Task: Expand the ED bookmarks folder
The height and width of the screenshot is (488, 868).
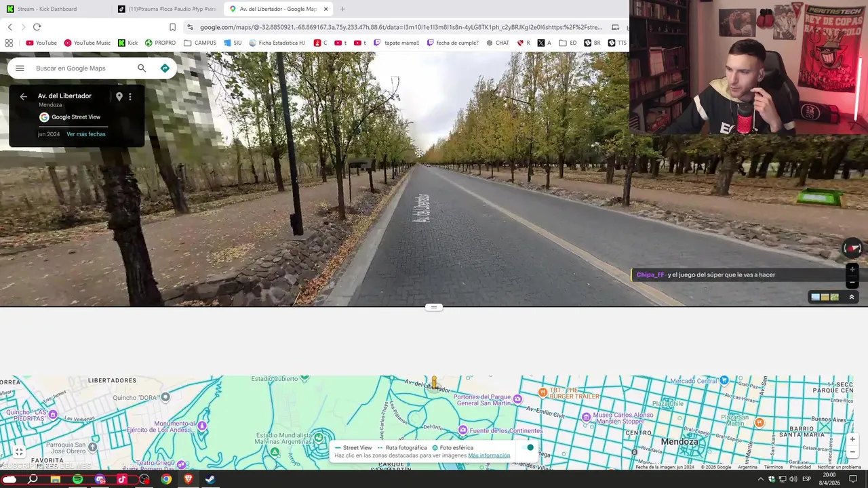Action: [568, 43]
